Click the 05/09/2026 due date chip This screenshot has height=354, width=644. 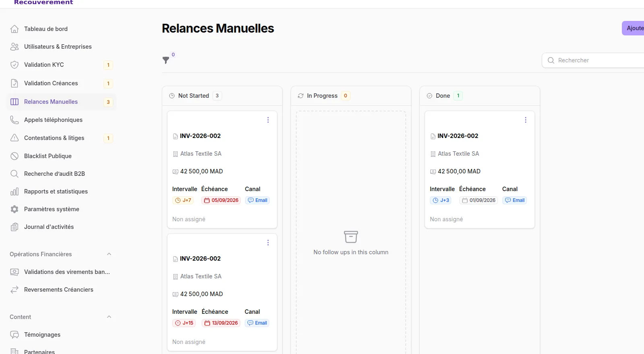pyautogui.click(x=221, y=200)
